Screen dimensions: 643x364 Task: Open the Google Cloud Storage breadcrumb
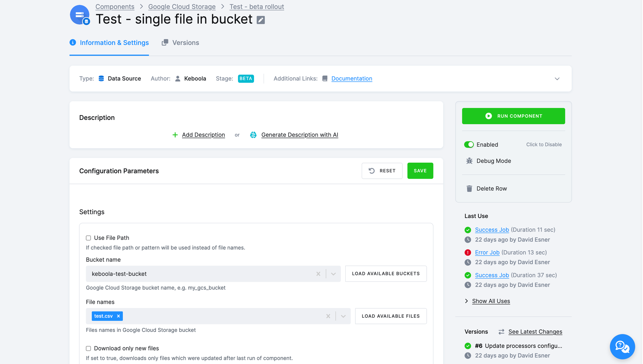182,6
